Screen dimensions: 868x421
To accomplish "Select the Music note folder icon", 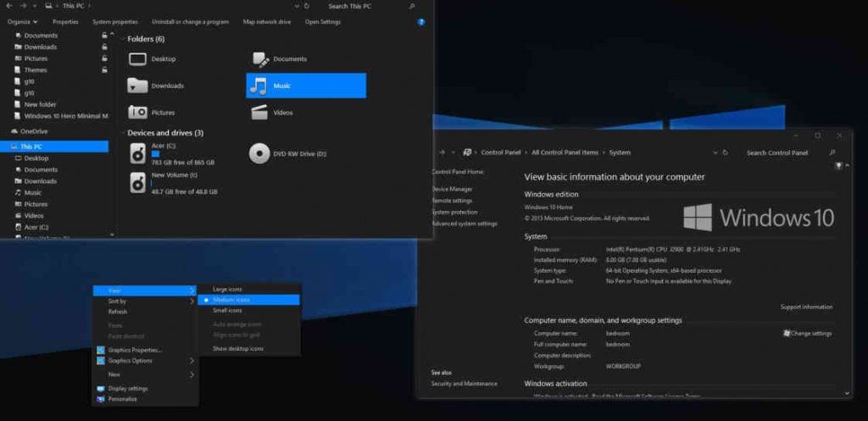I will pyautogui.click(x=258, y=86).
